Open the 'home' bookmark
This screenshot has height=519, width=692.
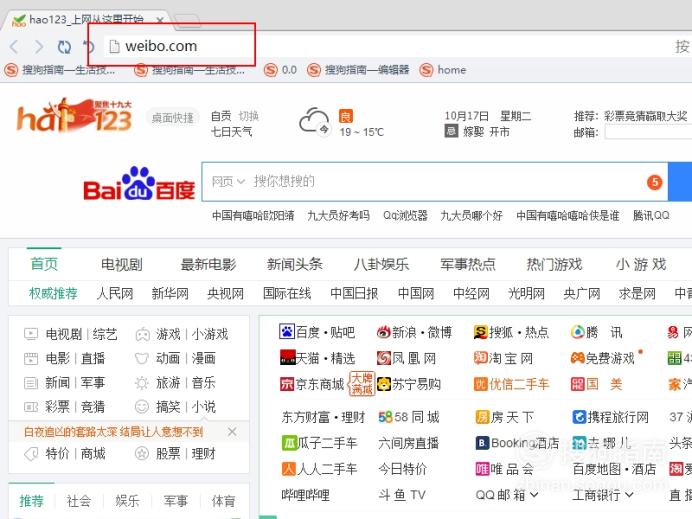pos(443,70)
